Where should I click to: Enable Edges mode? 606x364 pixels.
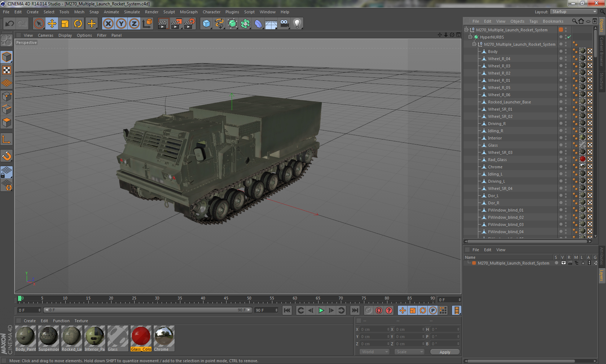[7, 110]
